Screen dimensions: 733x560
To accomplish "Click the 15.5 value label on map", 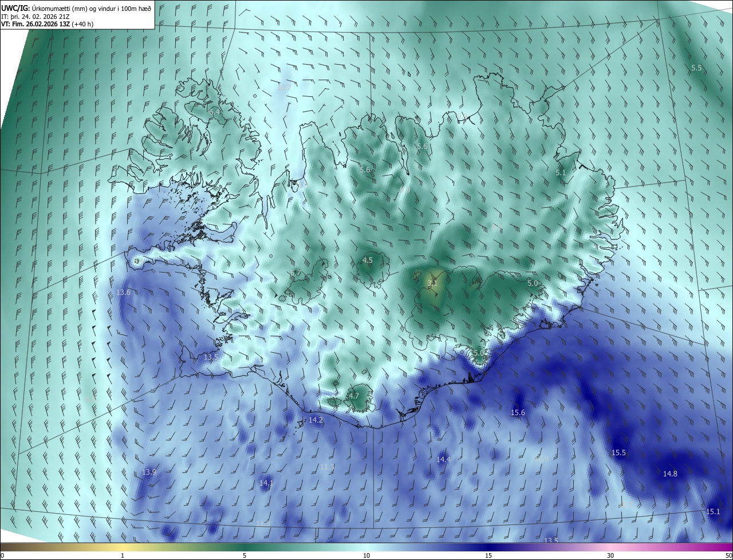I will click(618, 452).
